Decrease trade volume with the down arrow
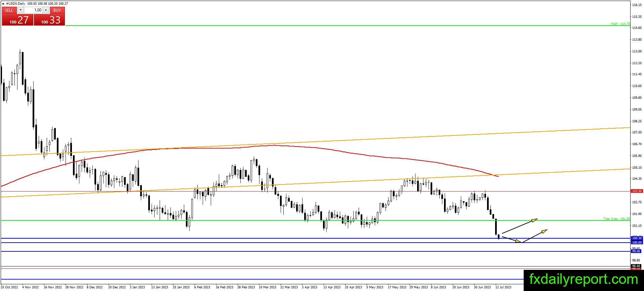The width and height of the screenshot is (644, 291). [21, 10]
